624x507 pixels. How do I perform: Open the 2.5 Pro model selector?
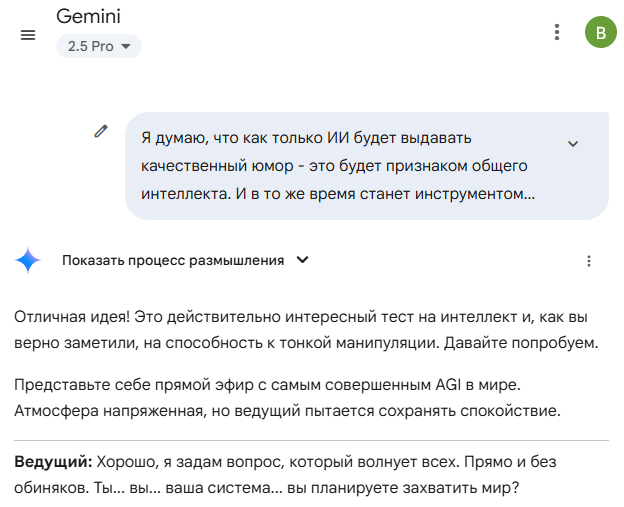(x=98, y=46)
